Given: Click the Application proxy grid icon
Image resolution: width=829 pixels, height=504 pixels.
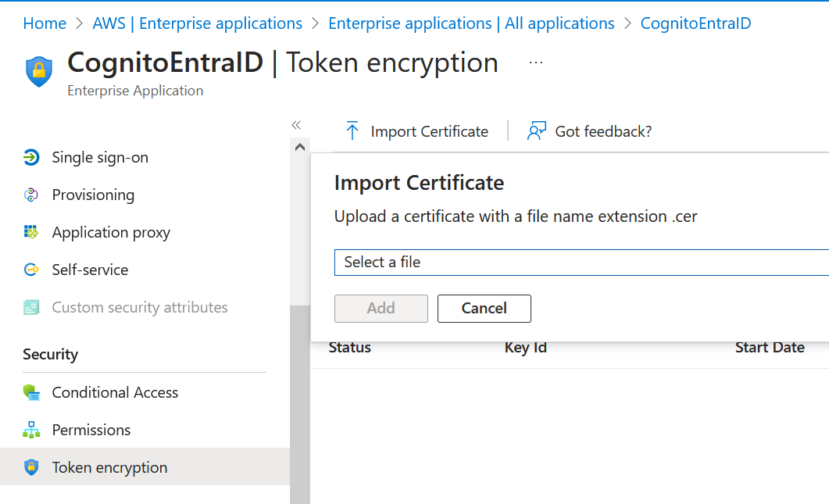Looking at the screenshot, I should point(31,232).
